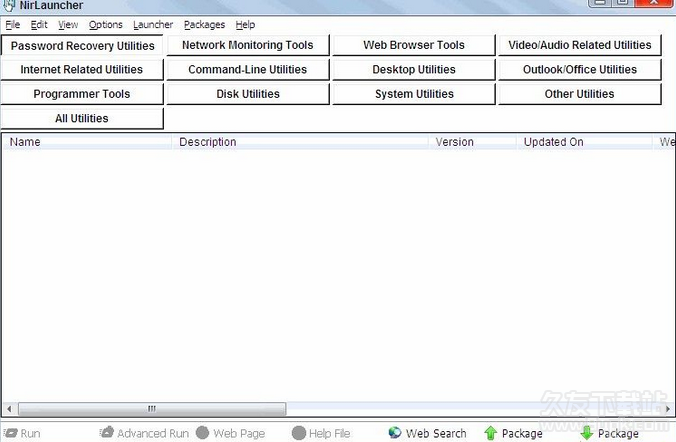
Task: Close the NirLauncher window
Action: [x=654, y=3]
